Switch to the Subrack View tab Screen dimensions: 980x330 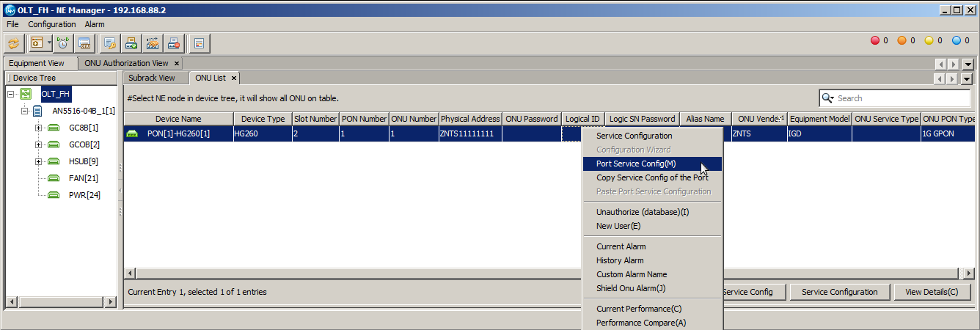pos(152,78)
